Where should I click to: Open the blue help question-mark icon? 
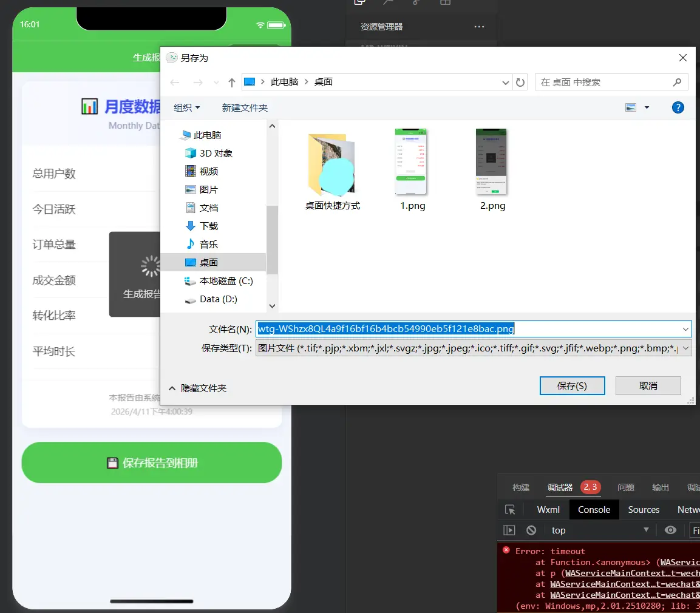point(678,107)
